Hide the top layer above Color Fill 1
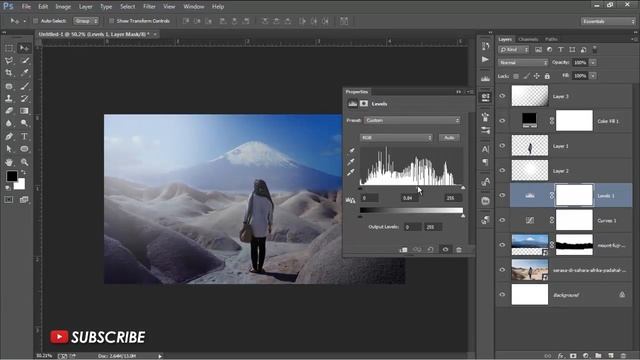 click(502, 96)
